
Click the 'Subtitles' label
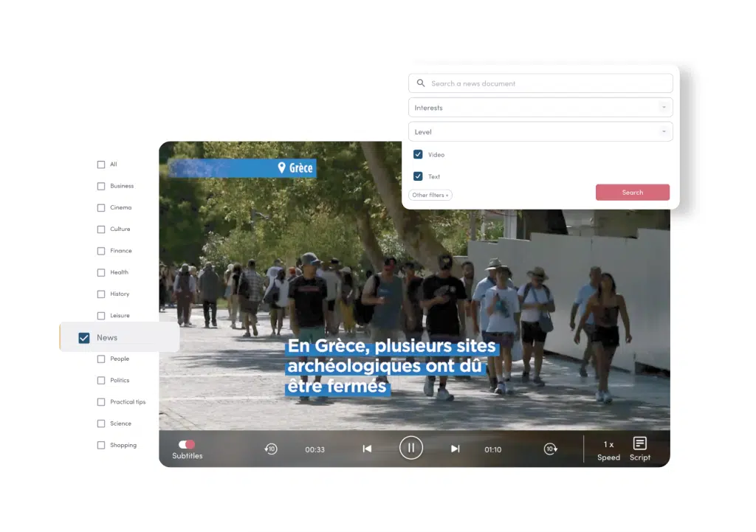(188, 456)
